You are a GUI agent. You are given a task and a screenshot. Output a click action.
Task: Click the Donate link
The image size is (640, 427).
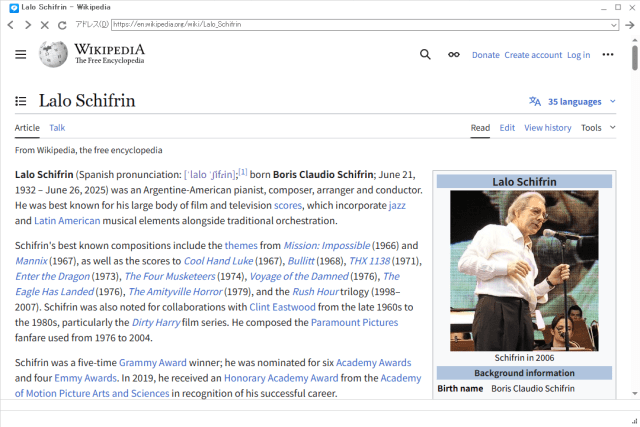pyautogui.click(x=486, y=55)
